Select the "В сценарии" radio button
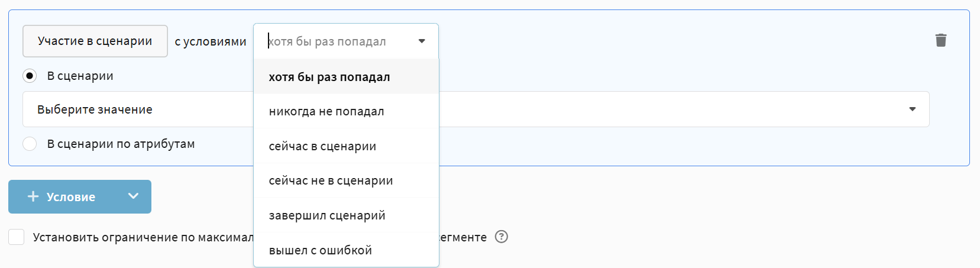Viewport: 980px width, 268px height. 30,76
